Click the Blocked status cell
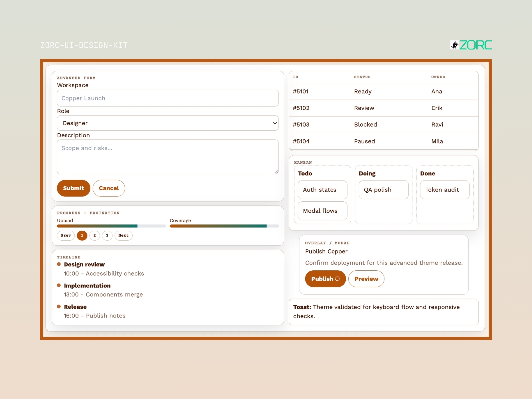This screenshot has height=399, width=532. (365, 125)
